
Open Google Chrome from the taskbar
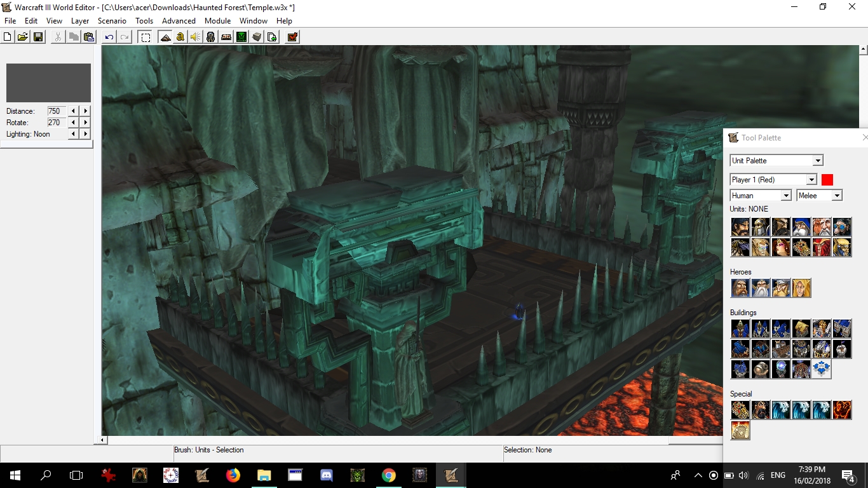[389, 475]
